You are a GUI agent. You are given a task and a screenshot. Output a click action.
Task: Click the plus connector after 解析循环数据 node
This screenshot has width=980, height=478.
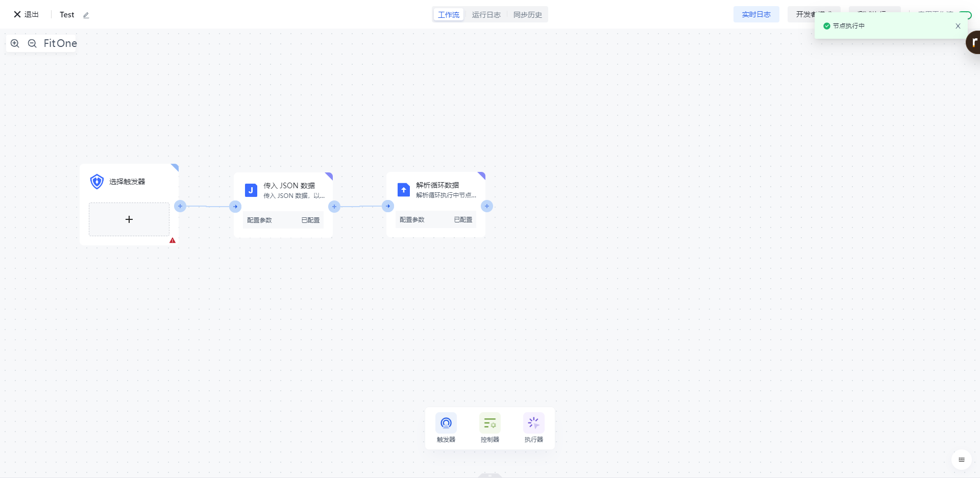(x=487, y=206)
